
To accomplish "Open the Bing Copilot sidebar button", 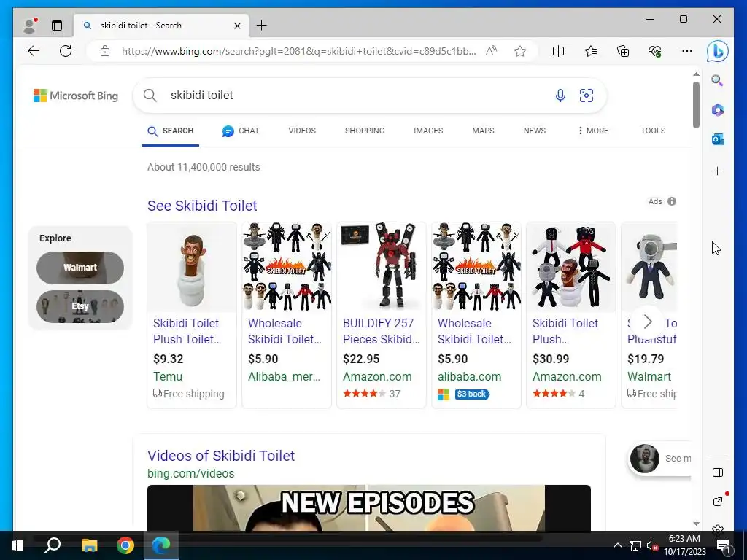I will click(718, 52).
